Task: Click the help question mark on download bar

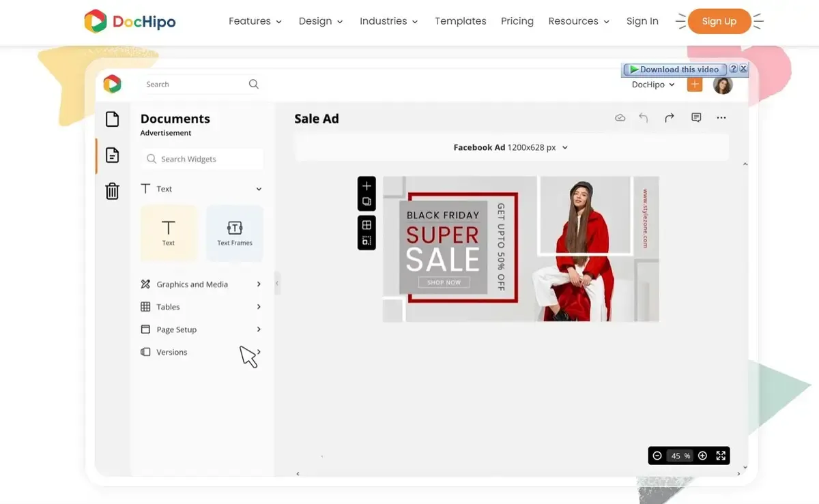Action: click(733, 69)
